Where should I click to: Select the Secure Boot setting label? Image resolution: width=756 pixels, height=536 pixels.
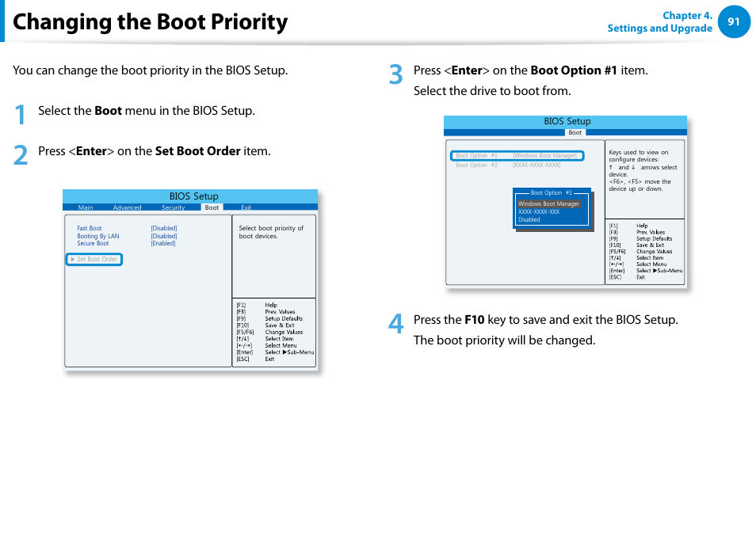coord(93,243)
